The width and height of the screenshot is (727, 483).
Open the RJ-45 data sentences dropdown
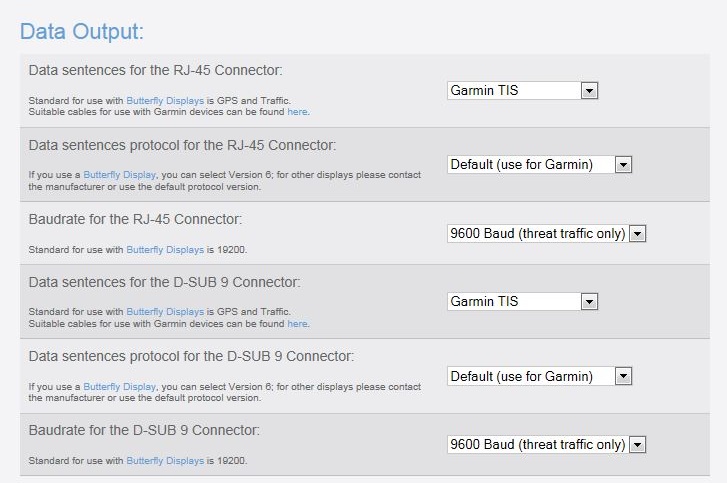tap(522, 91)
